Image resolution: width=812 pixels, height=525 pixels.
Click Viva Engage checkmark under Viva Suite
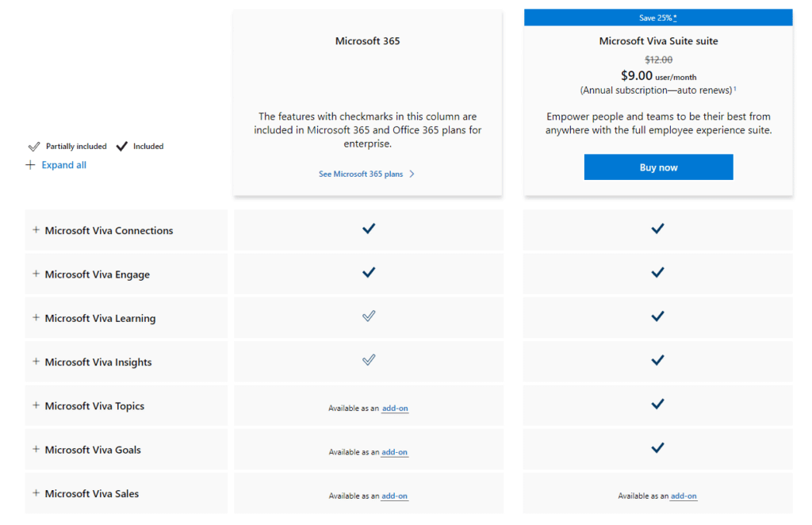pyautogui.click(x=657, y=272)
